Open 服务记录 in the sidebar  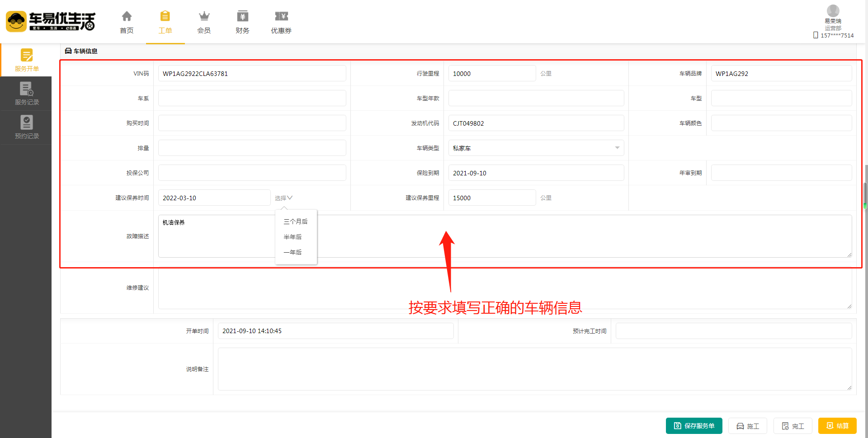27,94
